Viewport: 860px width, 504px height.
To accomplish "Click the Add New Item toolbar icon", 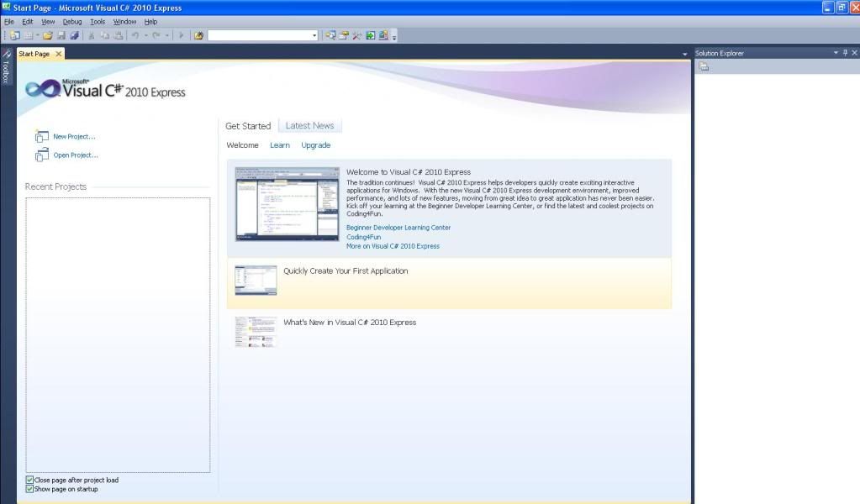I will tap(29, 35).
